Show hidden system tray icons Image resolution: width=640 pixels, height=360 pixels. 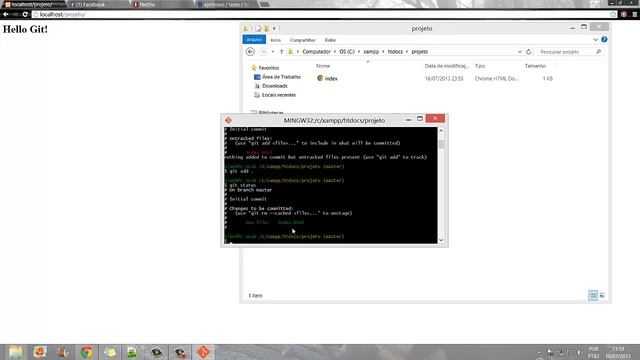pyautogui.click(x=539, y=352)
